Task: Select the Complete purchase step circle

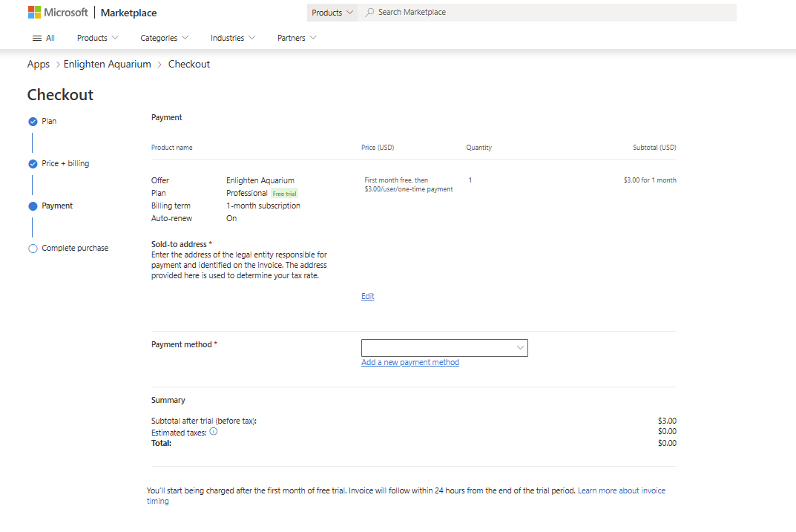Action: coord(32,248)
